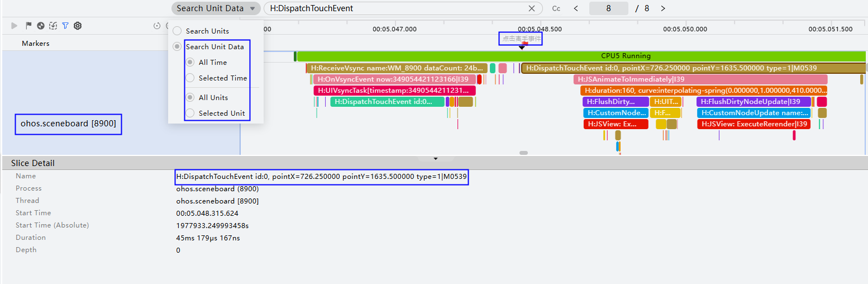Click the Thread value ohos.sceneboard [8900]
Viewport: 868px width, 284px height.
[217, 201]
